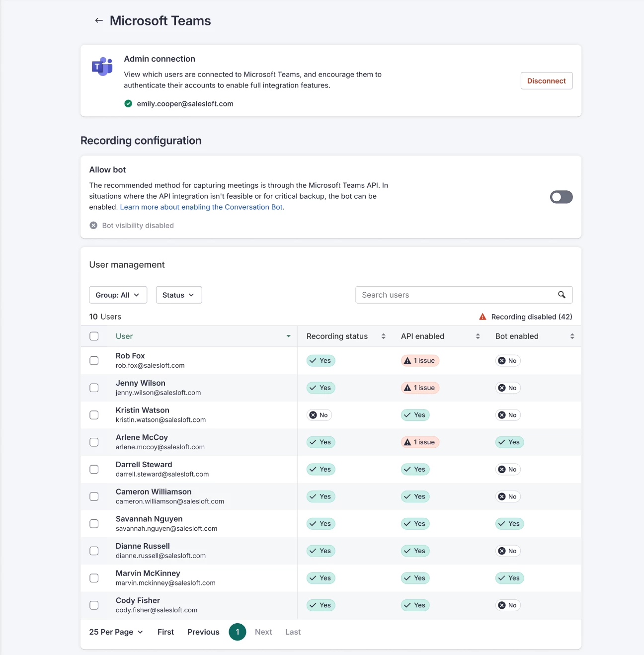
Task: Click the Search users input field
Action: [464, 295]
